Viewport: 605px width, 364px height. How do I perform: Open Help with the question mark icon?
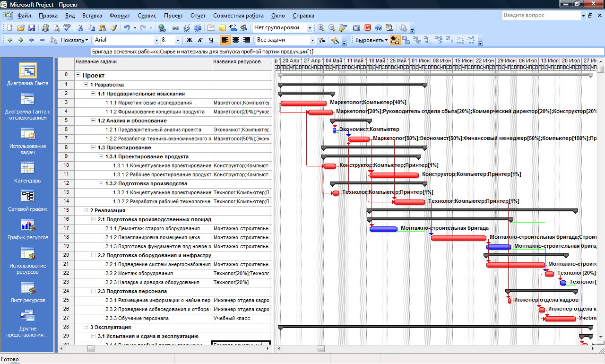(x=379, y=28)
